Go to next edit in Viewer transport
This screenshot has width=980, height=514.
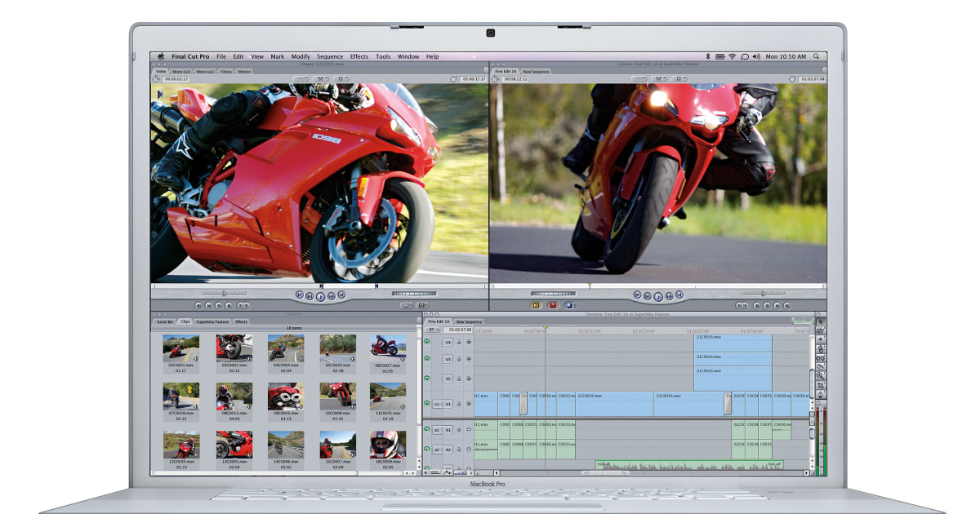coord(341,295)
